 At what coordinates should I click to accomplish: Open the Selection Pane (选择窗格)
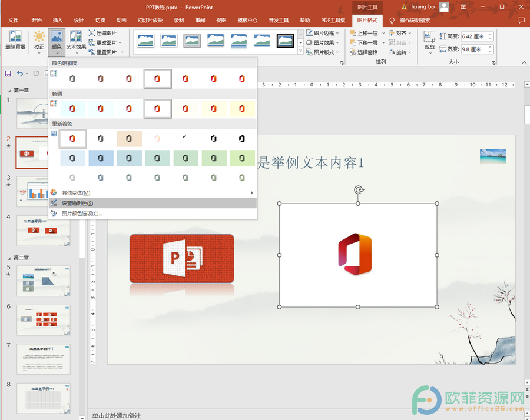click(364, 52)
